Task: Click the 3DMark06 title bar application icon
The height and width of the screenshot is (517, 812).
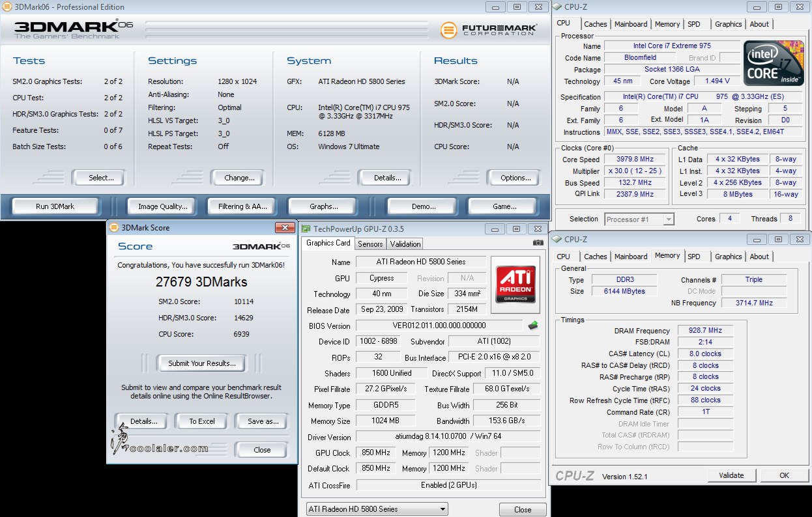Action: pos(7,7)
